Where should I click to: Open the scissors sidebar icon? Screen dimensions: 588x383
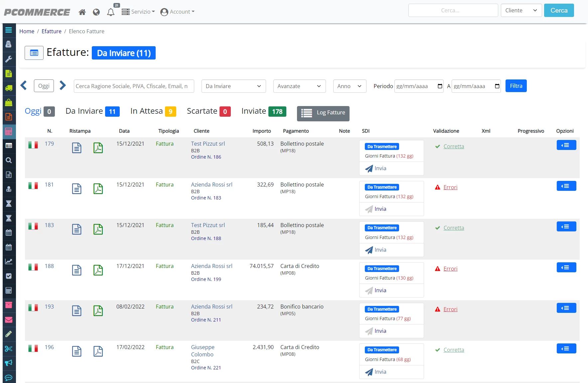pos(9,348)
